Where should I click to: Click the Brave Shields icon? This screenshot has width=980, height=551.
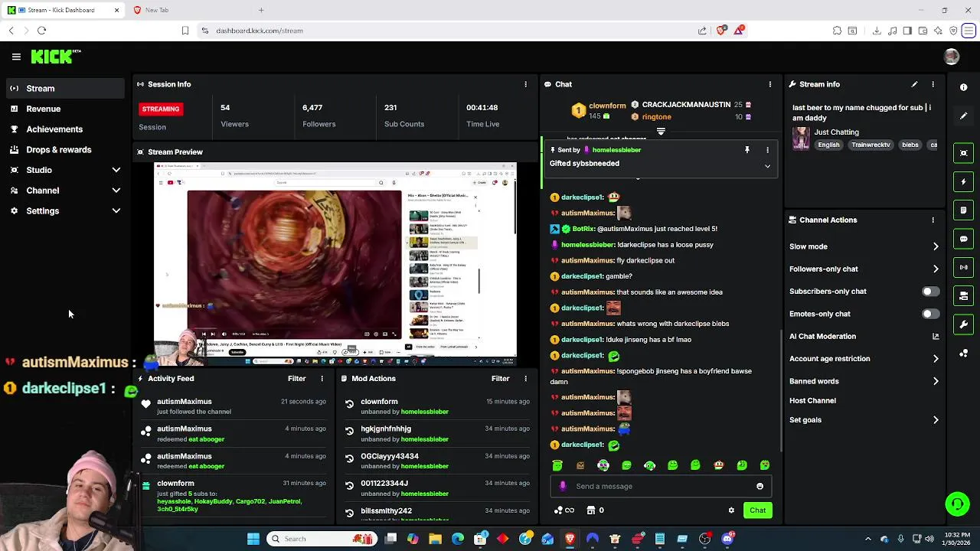click(721, 31)
